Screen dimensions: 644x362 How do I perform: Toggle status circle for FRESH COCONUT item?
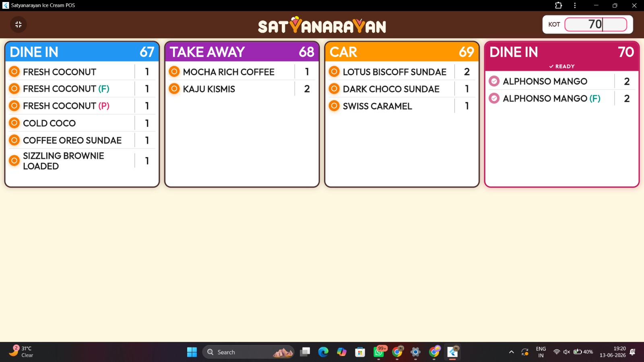(14, 72)
